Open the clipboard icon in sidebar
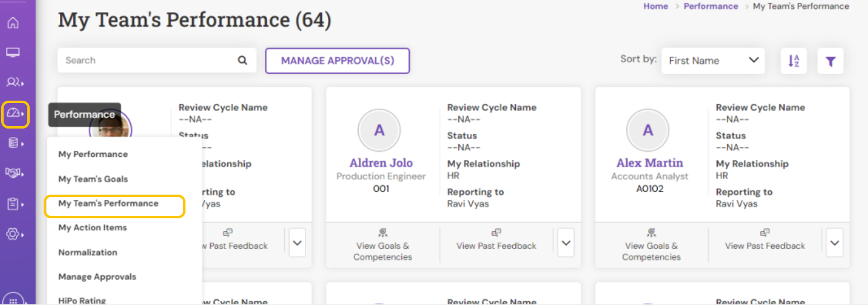 (x=14, y=204)
